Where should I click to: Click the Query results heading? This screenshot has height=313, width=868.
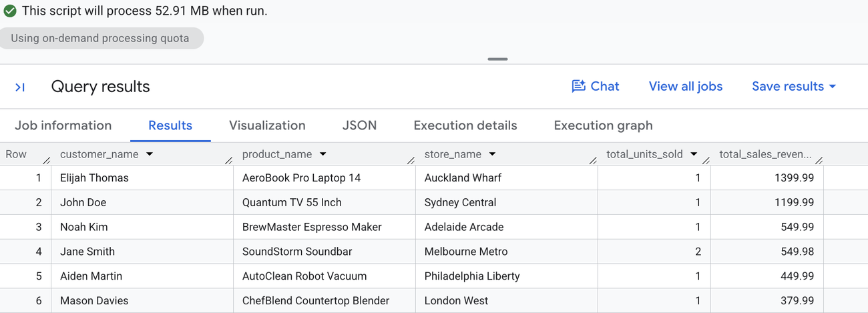[100, 87]
